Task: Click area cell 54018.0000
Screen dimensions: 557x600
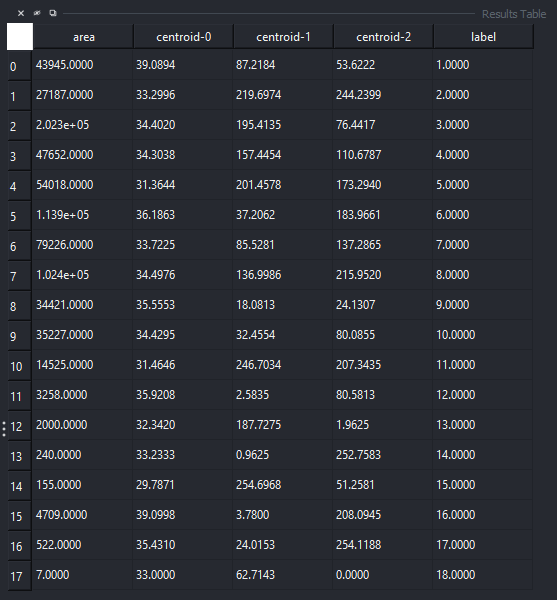Action: coord(83,185)
